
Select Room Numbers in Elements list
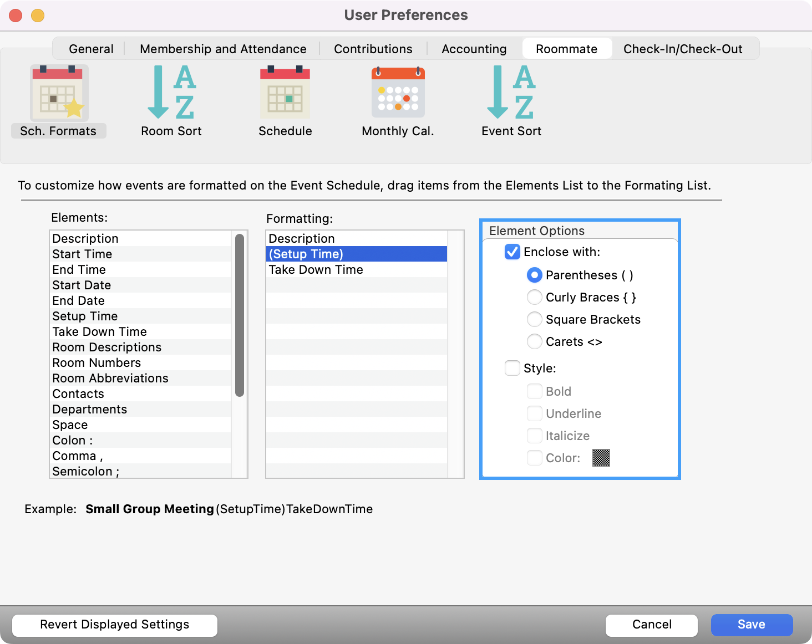pos(97,363)
